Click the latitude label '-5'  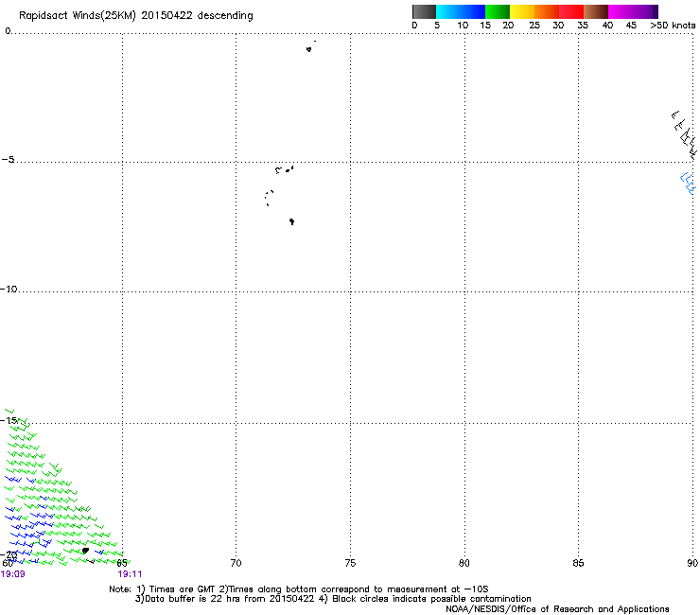[x=8, y=159]
